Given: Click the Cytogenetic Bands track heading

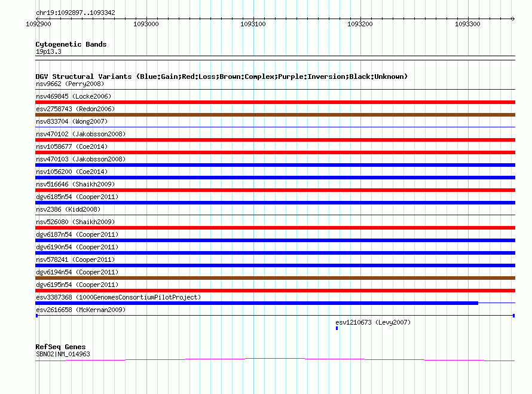Looking at the screenshot, I should click(x=71, y=44).
